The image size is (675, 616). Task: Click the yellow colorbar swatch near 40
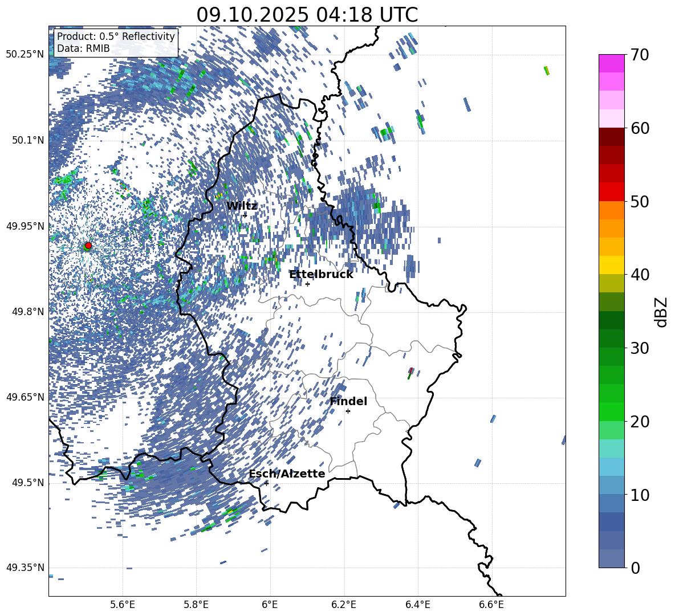(x=611, y=265)
